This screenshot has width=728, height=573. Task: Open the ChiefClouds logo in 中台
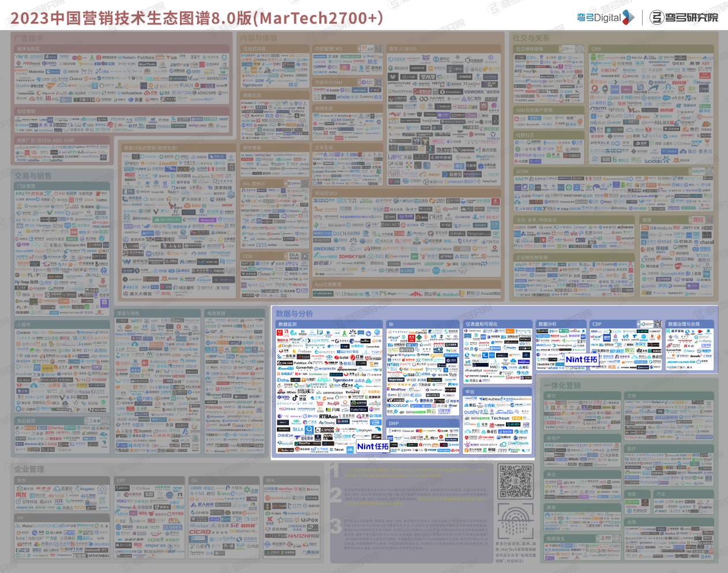point(514,444)
